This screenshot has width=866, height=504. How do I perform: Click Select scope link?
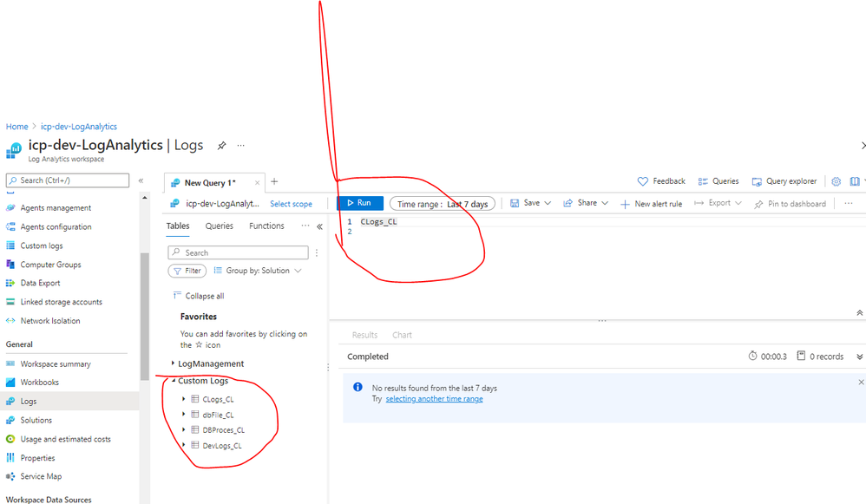tap(291, 204)
